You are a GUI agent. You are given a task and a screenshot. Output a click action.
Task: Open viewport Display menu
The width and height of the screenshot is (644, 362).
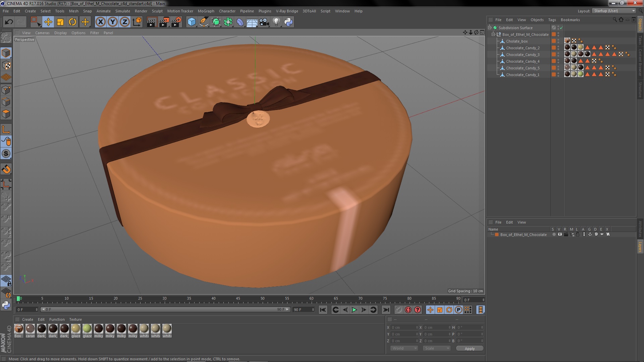60,33
